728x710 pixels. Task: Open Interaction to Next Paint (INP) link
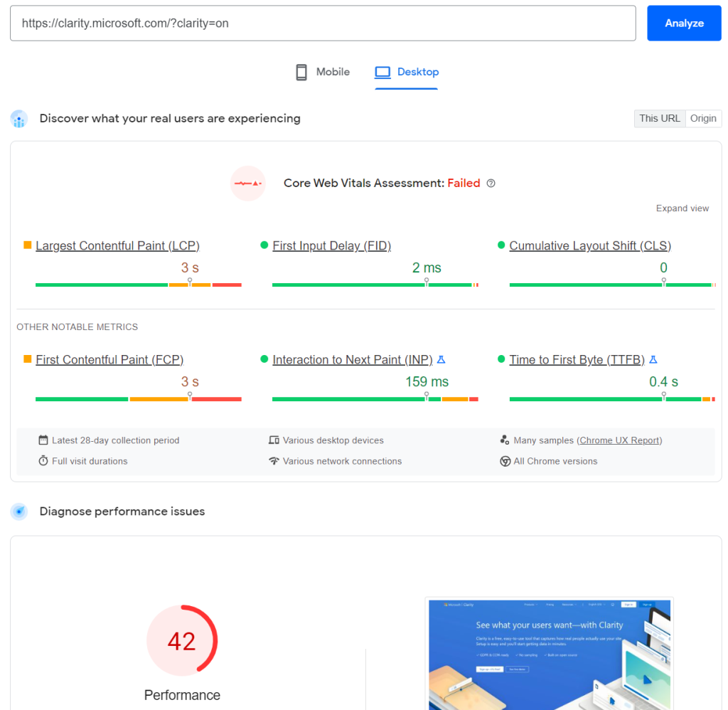tap(353, 359)
